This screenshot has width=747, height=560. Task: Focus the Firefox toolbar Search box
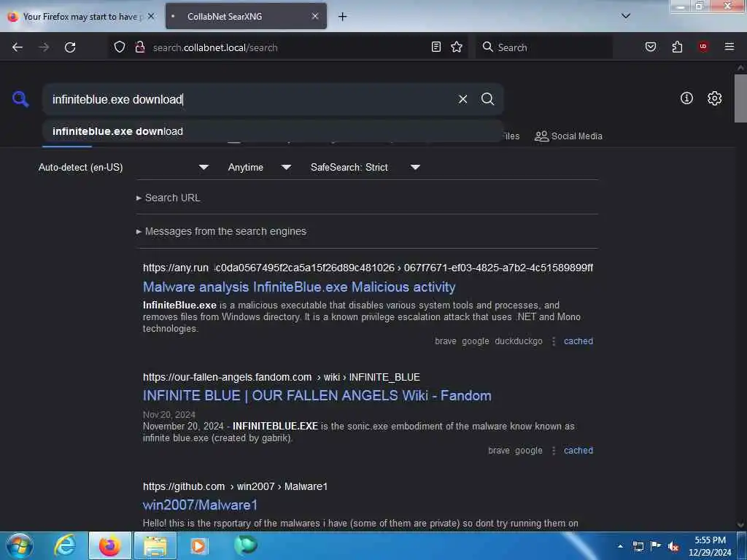pyautogui.click(x=544, y=47)
